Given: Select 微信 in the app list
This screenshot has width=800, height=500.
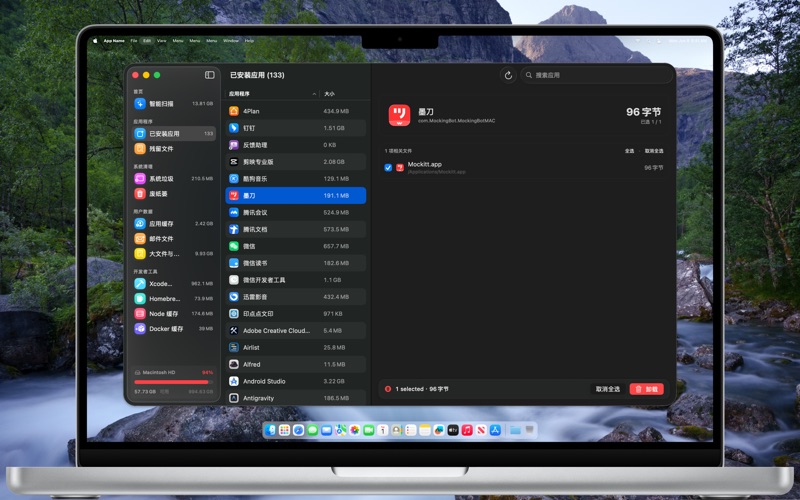Looking at the screenshot, I should click(x=296, y=246).
